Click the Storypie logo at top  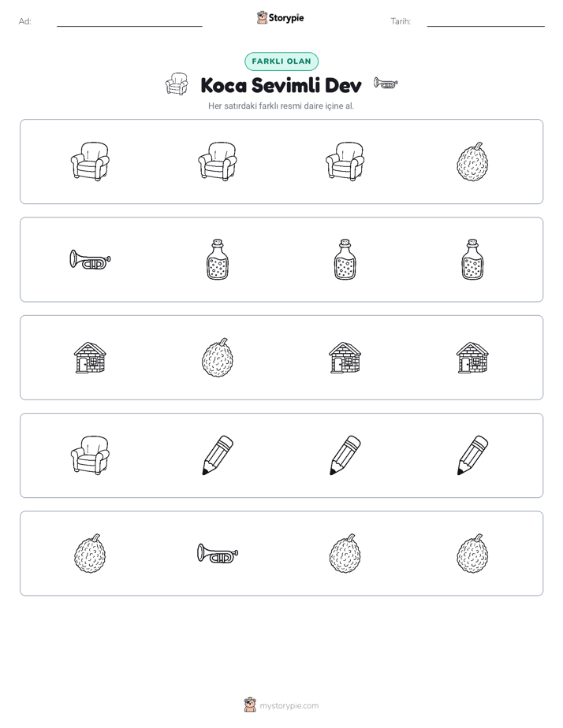(x=281, y=17)
